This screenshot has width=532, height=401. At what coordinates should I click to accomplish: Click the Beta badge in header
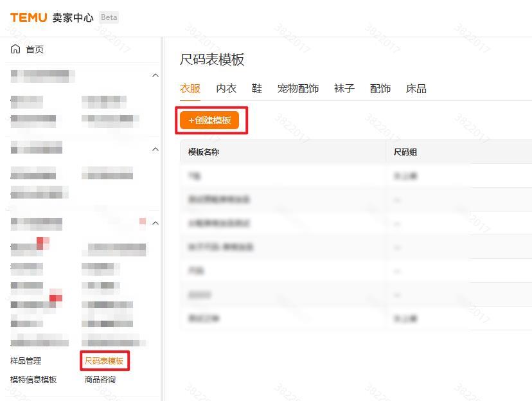click(x=109, y=17)
